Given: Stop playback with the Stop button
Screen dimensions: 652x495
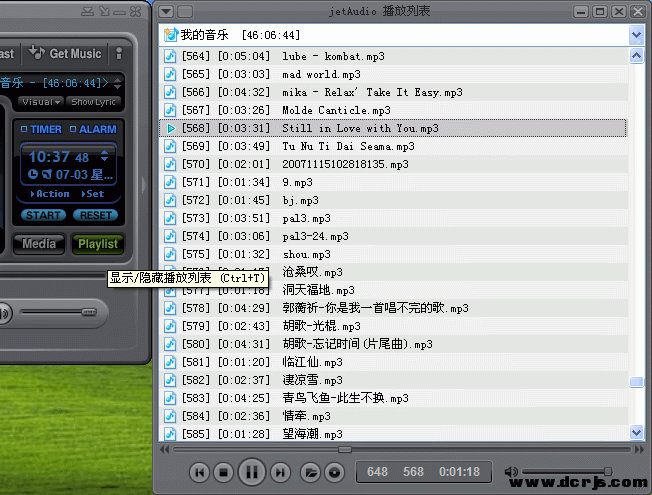Looking at the screenshot, I should pos(226,471).
